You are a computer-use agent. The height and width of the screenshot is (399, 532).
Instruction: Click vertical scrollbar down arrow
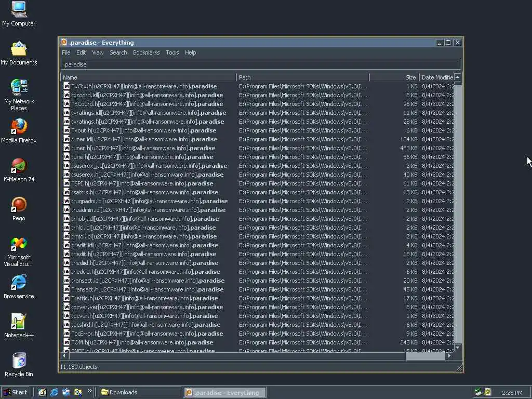click(x=458, y=348)
